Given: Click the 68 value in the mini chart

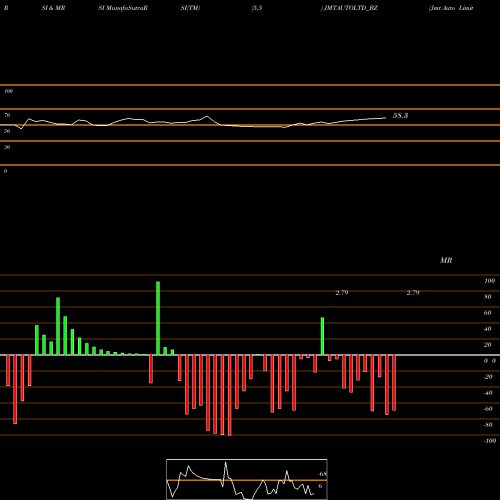Looking at the screenshot, I should tap(322, 474).
